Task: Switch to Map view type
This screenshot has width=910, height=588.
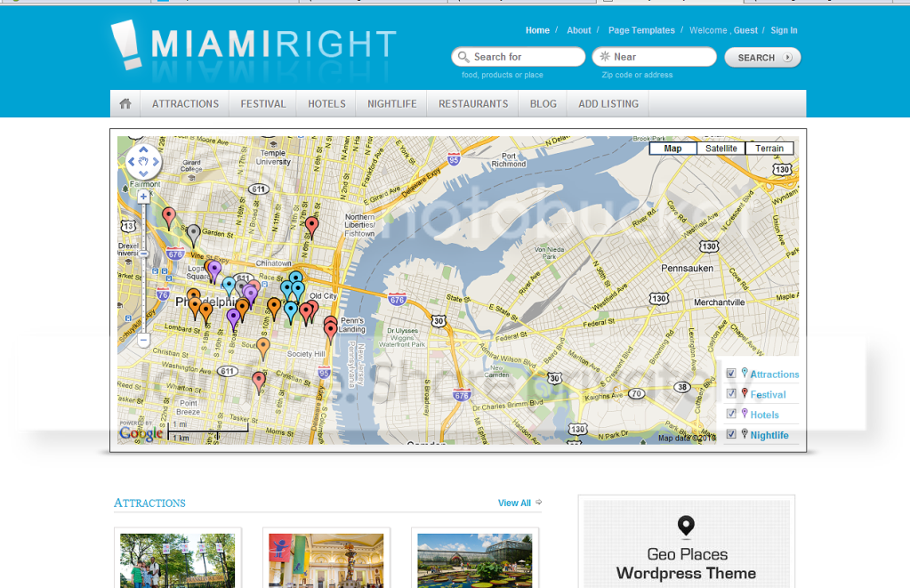Action: click(672, 149)
